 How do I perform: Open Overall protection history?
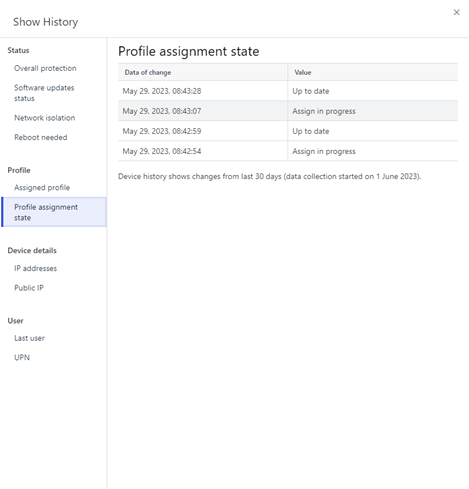(x=45, y=68)
